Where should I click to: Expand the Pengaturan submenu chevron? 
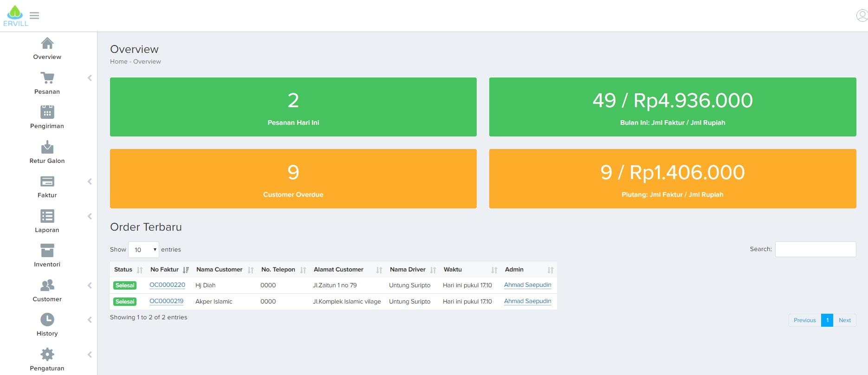coord(90,355)
